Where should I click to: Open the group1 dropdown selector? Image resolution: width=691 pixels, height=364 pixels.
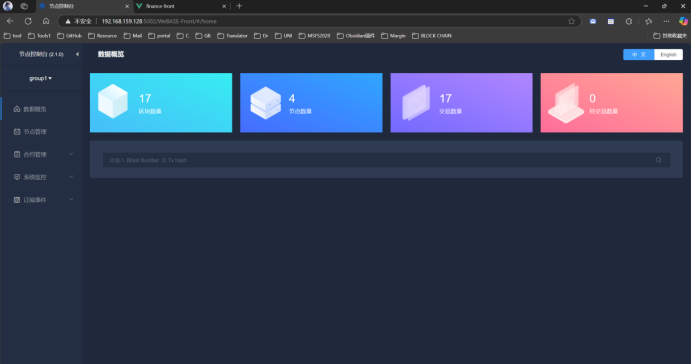tap(41, 78)
